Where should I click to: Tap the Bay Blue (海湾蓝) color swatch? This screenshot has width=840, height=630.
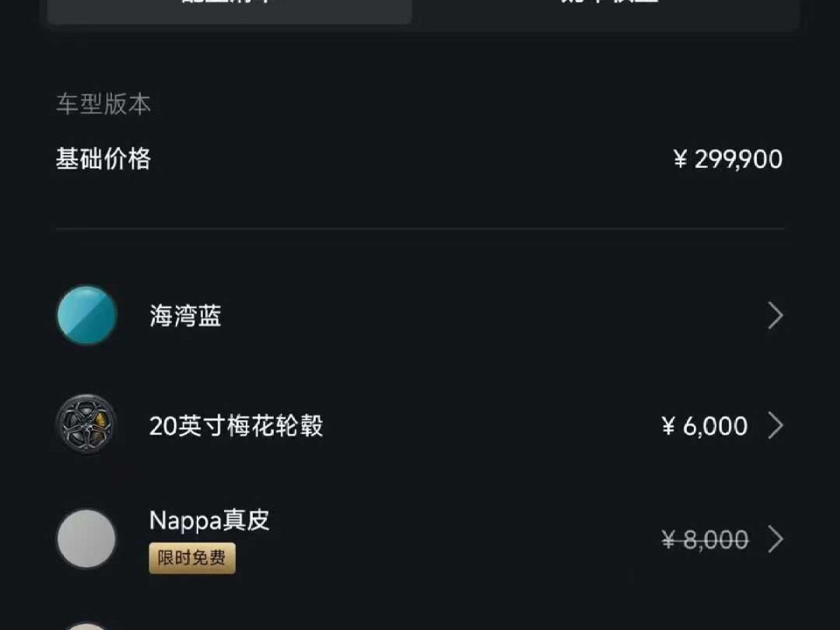coord(86,315)
